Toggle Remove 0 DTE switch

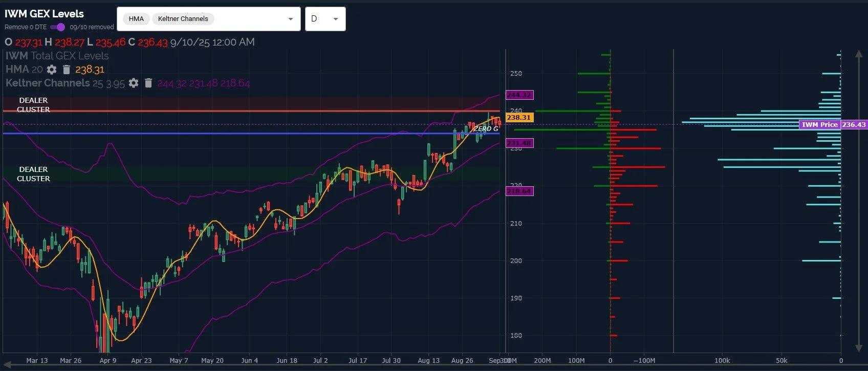(x=57, y=27)
